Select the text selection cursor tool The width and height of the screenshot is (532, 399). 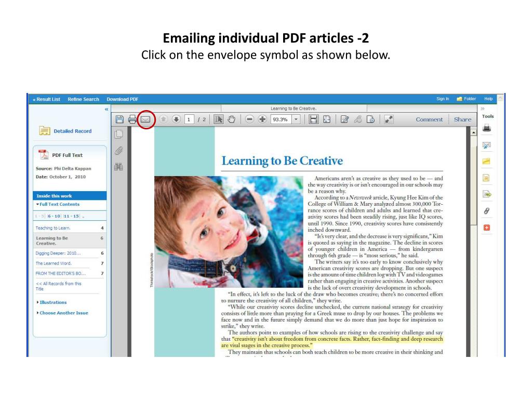[219, 119]
